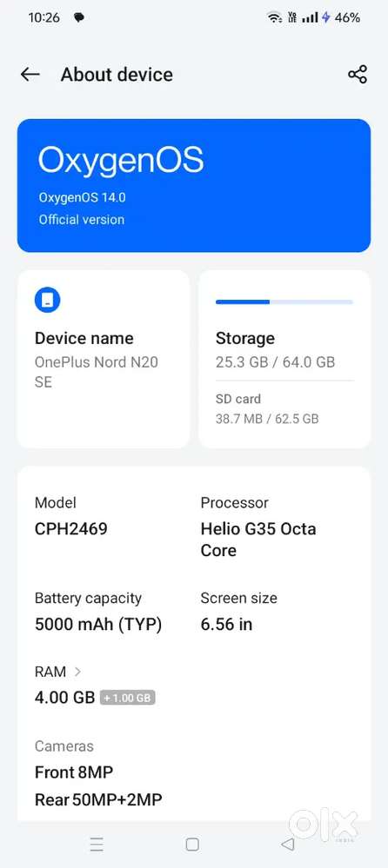Tap the back arrow icon
Screen dimensions: 388x868
pyautogui.click(x=30, y=74)
